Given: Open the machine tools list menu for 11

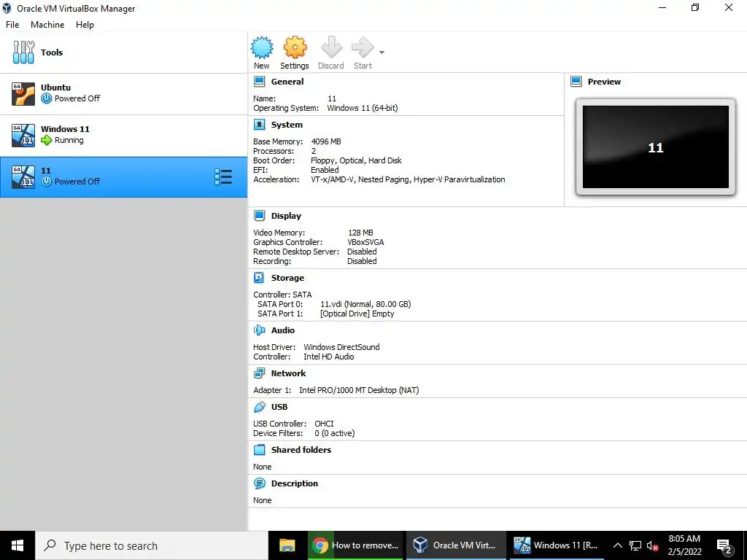Looking at the screenshot, I should pos(223,176).
